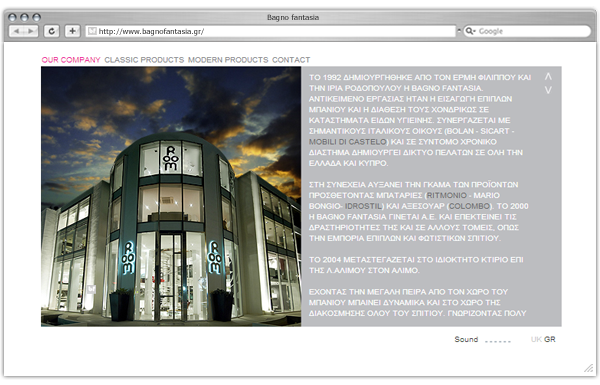Toggle the Sound control
This screenshot has width=600, height=385.
(x=466, y=339)
